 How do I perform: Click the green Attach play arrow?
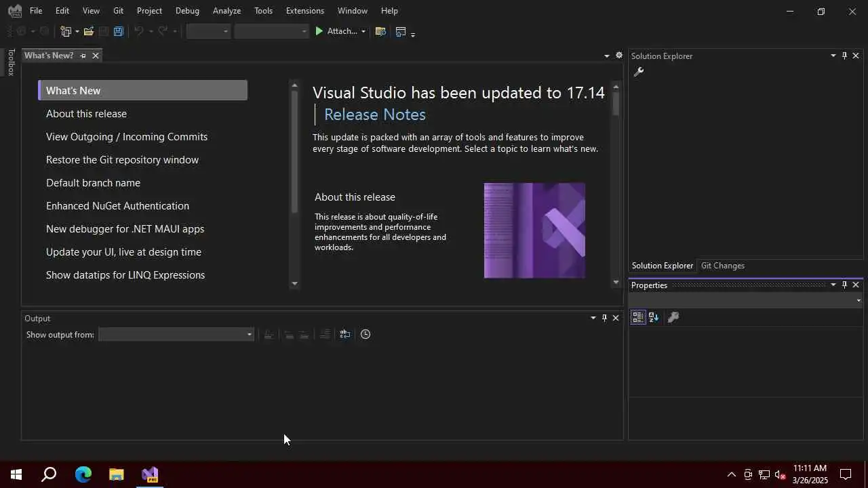(319, 31)
